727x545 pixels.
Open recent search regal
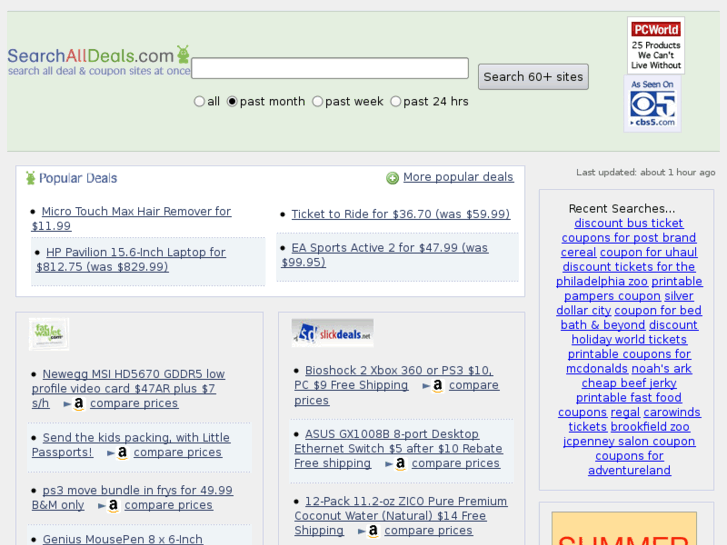pyautogui.click(x=625, y=412)
